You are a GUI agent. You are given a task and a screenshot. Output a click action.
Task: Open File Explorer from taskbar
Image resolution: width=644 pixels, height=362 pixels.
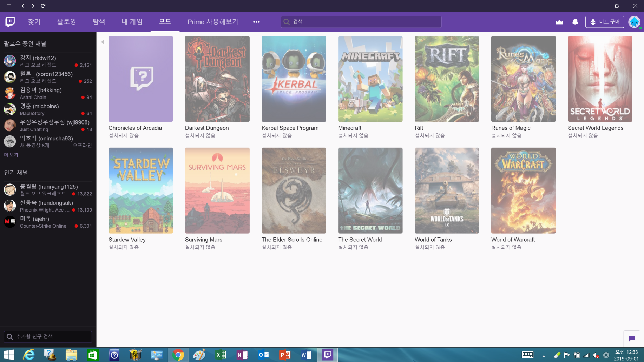point(71,355)
